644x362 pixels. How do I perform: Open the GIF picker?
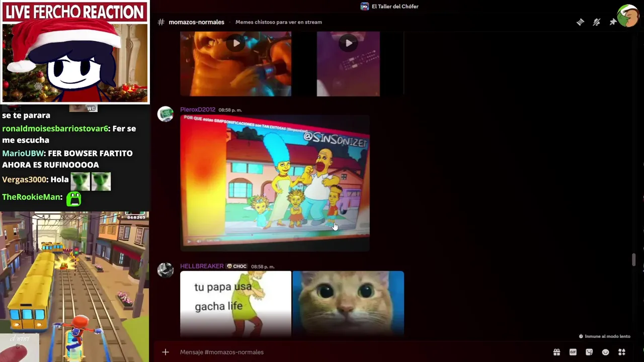(x=573, y=352)
